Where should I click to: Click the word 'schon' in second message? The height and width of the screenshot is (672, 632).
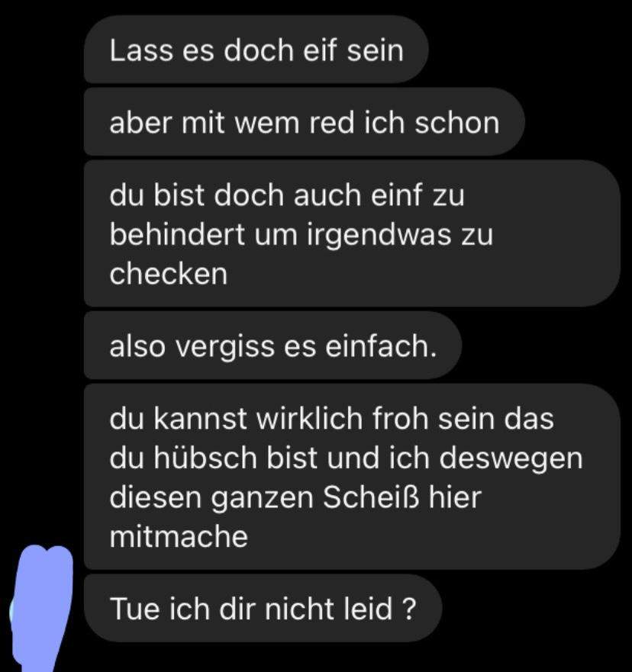[x=456, y=123]
